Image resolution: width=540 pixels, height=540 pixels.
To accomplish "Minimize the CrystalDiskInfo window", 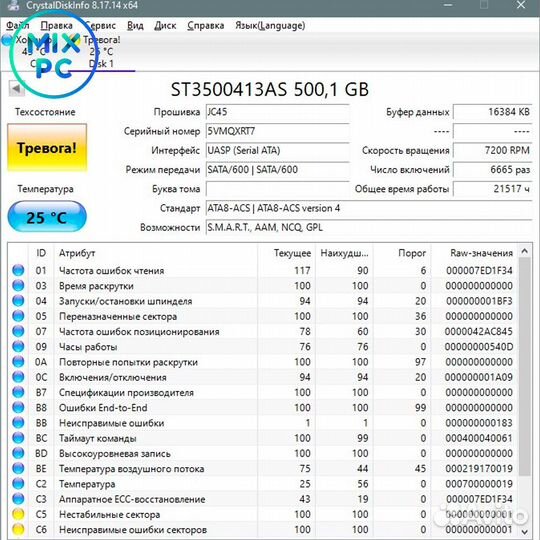I will click(x=448, y=5).
